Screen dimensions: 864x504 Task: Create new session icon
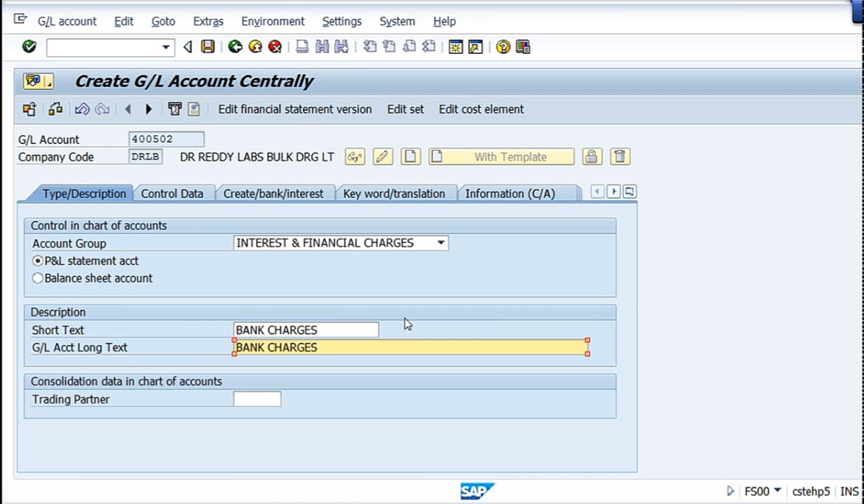point(456,47)
